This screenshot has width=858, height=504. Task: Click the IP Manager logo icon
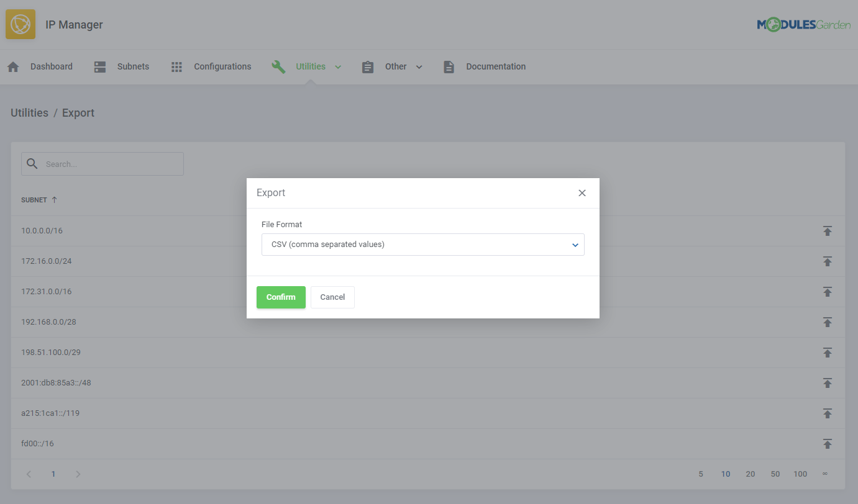(21, 24)
